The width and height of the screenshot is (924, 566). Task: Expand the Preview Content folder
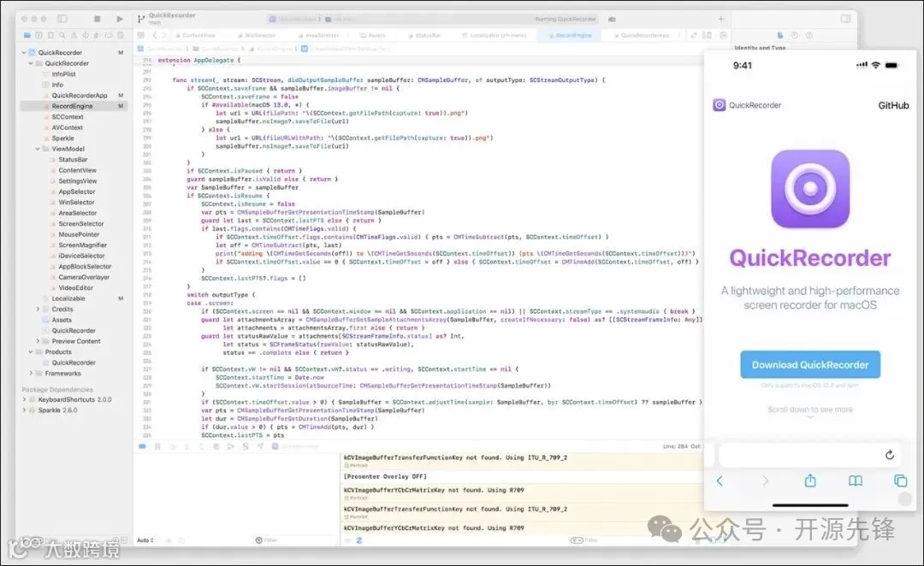[x=38, y=341]
